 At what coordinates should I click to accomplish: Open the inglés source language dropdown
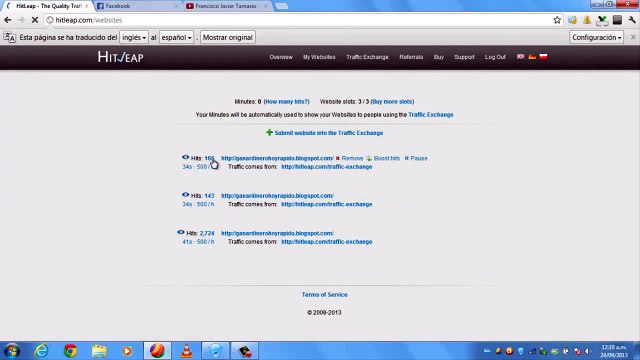tap(134, 37)
